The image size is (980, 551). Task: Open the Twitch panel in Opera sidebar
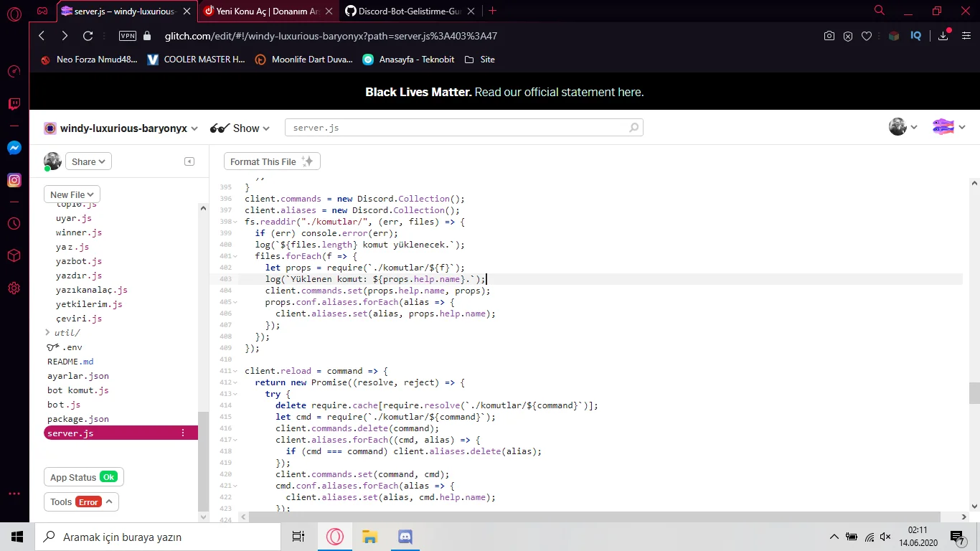pos(14,105)
